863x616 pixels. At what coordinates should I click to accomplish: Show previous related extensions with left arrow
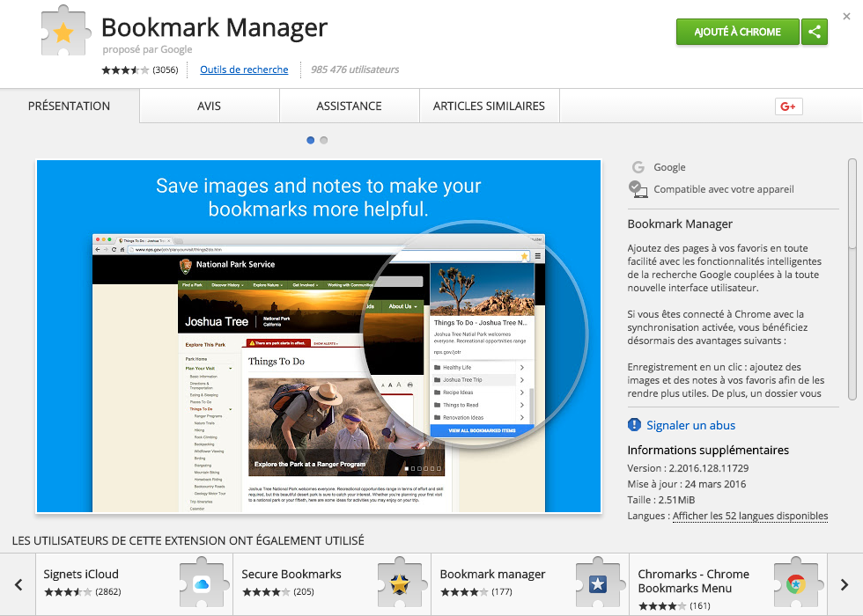[x=18, y=584]
